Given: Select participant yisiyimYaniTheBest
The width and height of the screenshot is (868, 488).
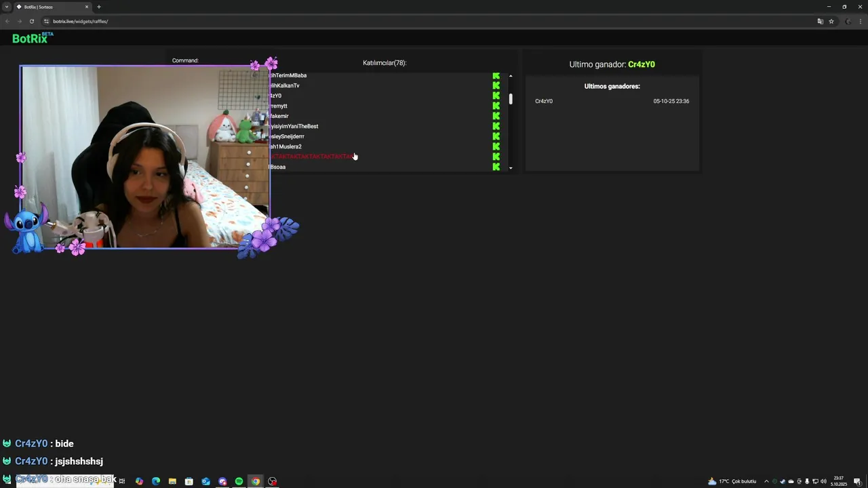Looking at the screenshot, I should 294,126.
